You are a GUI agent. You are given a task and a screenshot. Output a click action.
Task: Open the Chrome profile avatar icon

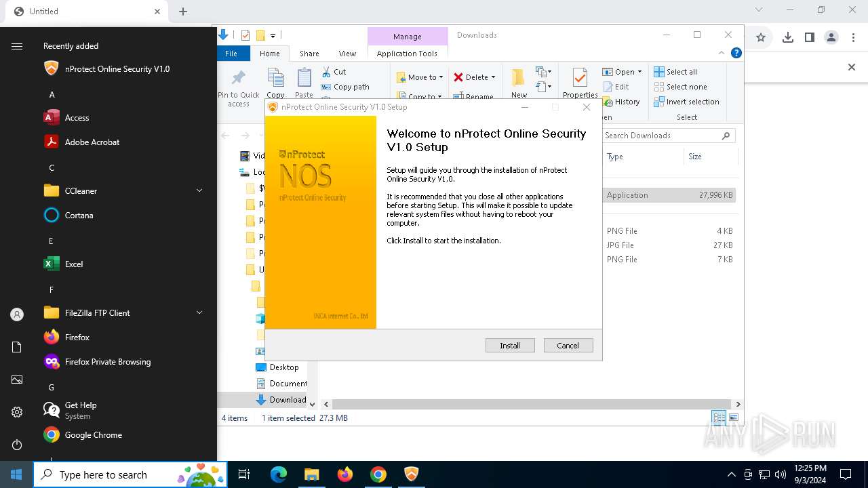[831, 38]
